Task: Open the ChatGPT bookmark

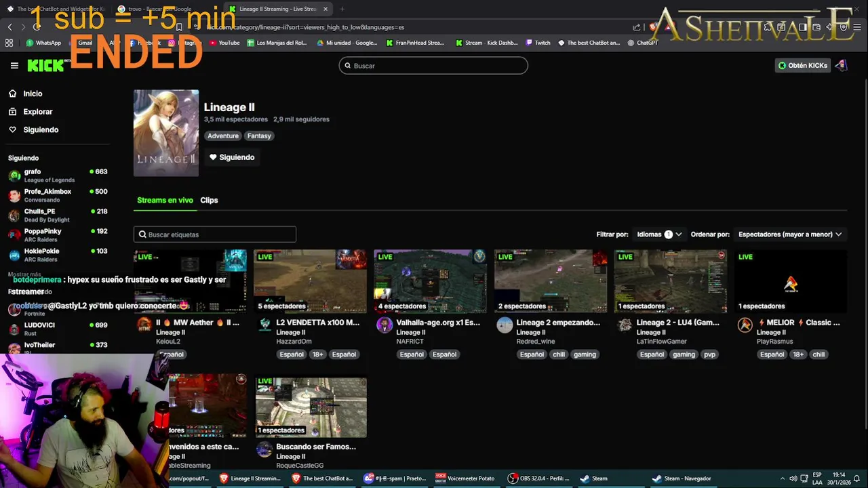Action: (x=642, y=43)
